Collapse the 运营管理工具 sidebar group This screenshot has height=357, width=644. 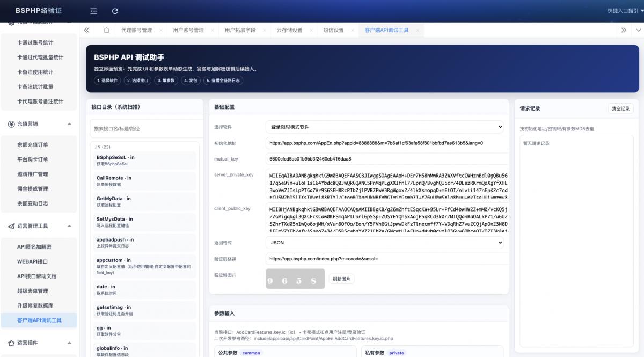click(69, 226)
